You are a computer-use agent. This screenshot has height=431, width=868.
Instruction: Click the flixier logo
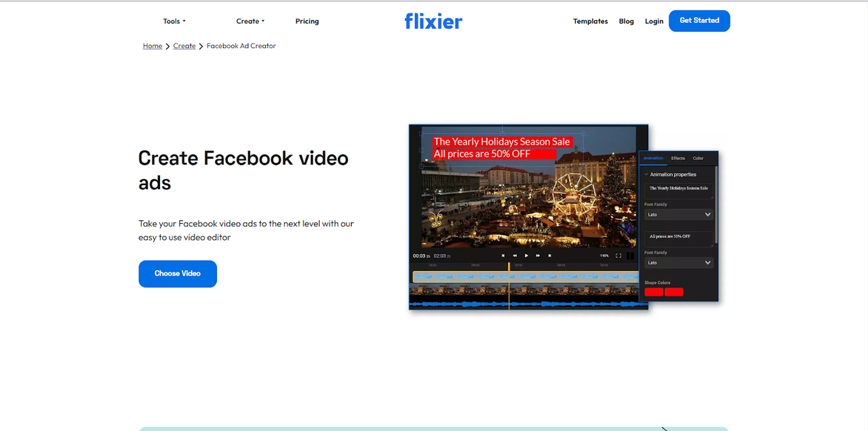click(x=433, y=21)
